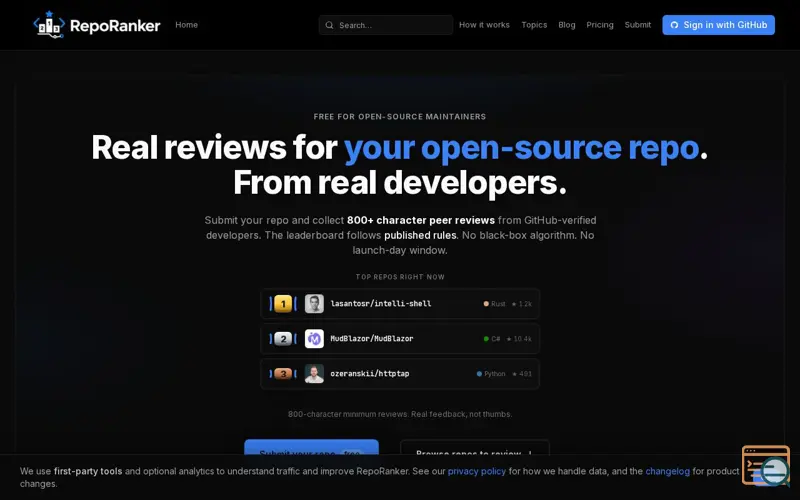Click the 1.2k star count
Image resolution: width=800 pixels, height=500 pixels.
pos(522,304)
